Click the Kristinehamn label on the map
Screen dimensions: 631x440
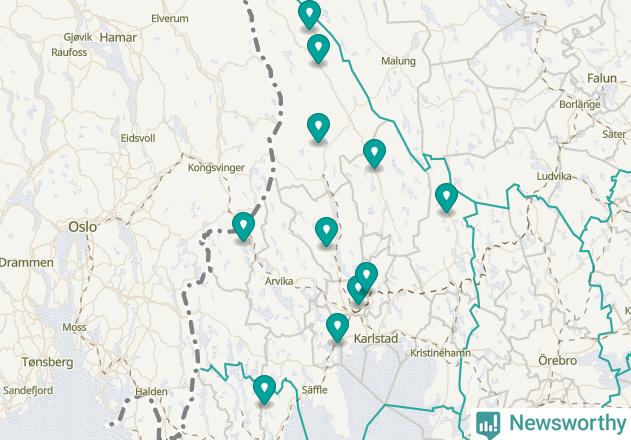pos(440,353)
